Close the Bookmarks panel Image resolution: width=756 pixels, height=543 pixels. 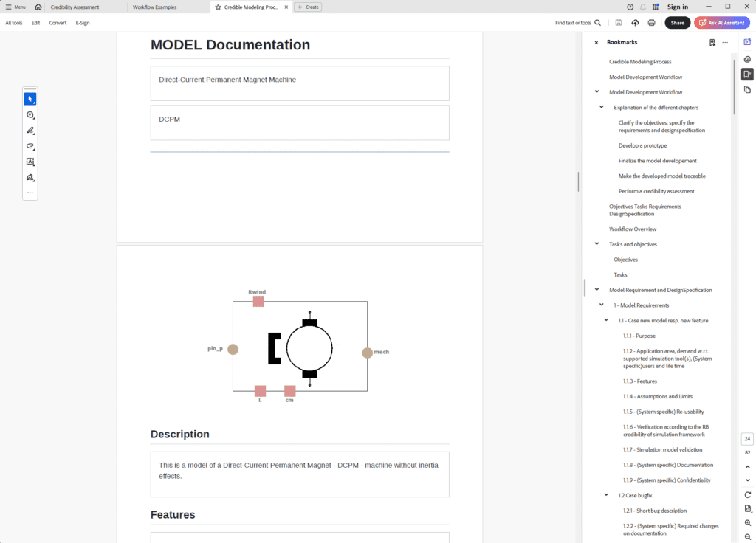point(597,42)
